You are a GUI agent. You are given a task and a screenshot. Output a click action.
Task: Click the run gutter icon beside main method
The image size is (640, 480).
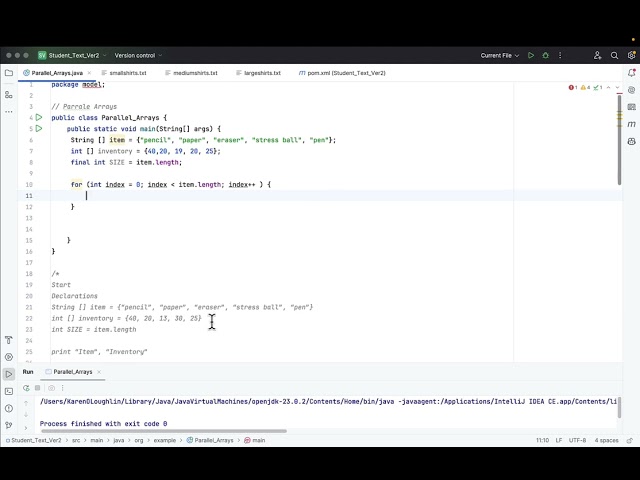click(x=39, y=129)
